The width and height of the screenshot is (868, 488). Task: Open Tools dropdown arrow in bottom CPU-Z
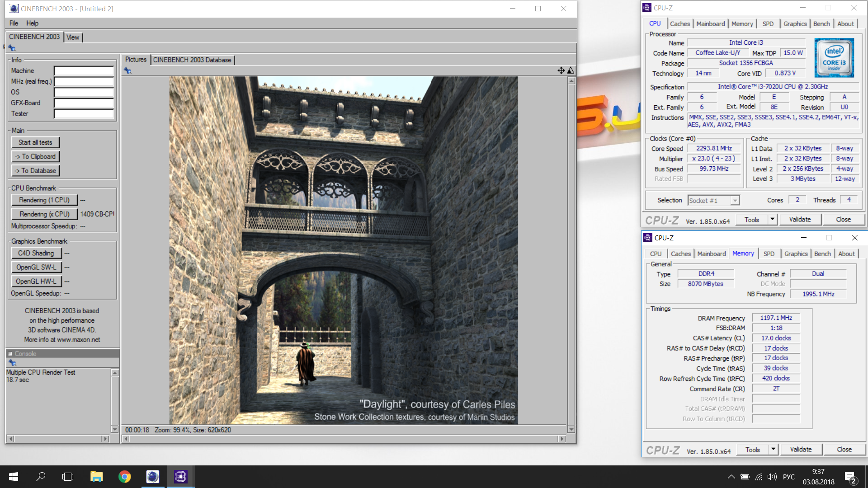(773, 450)
